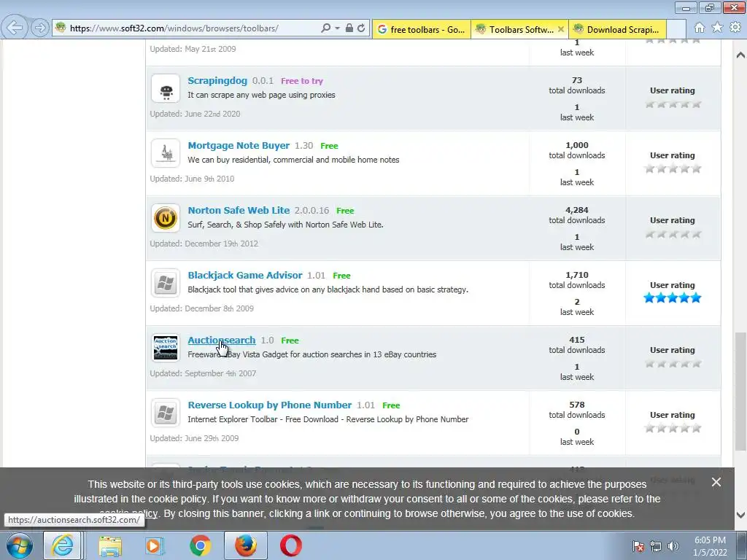Screen dimensions: 747x560
Task: Click the volume speaker tray icon
Action: point(673,546)
